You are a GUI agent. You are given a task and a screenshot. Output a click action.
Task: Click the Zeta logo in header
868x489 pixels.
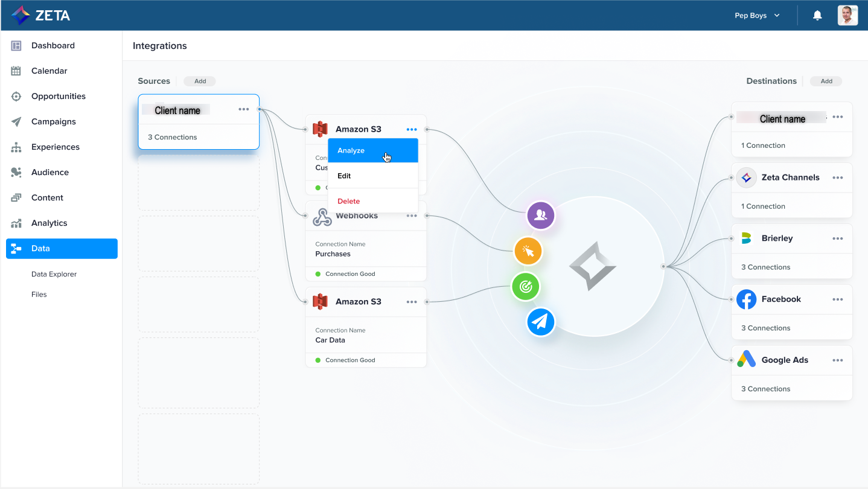[41, 16]
